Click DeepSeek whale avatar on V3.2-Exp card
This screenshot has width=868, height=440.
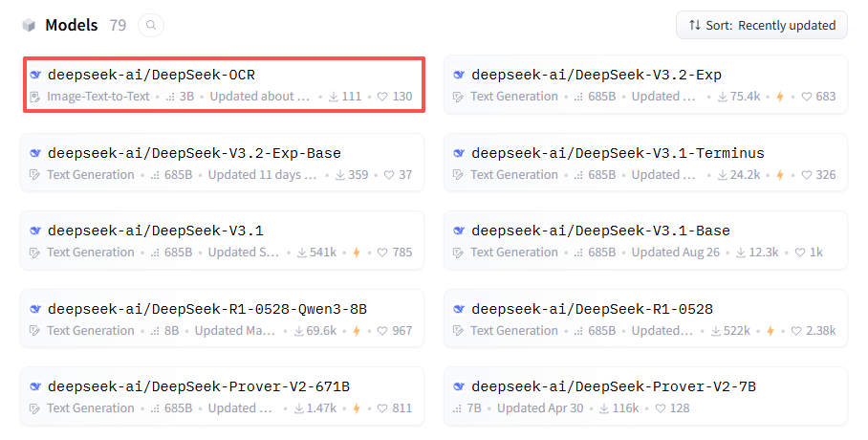pyautogui.click(x=458, y=75)
